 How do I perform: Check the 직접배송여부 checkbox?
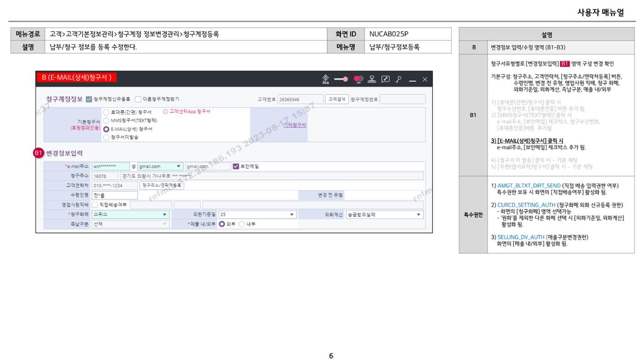pos(95,204)
